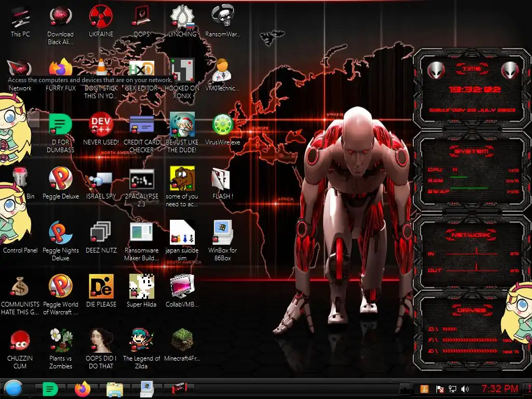Open the NEVER USED! Dev-C++ icon
This screenshot has height=399, width=532.
coord(101,129)
